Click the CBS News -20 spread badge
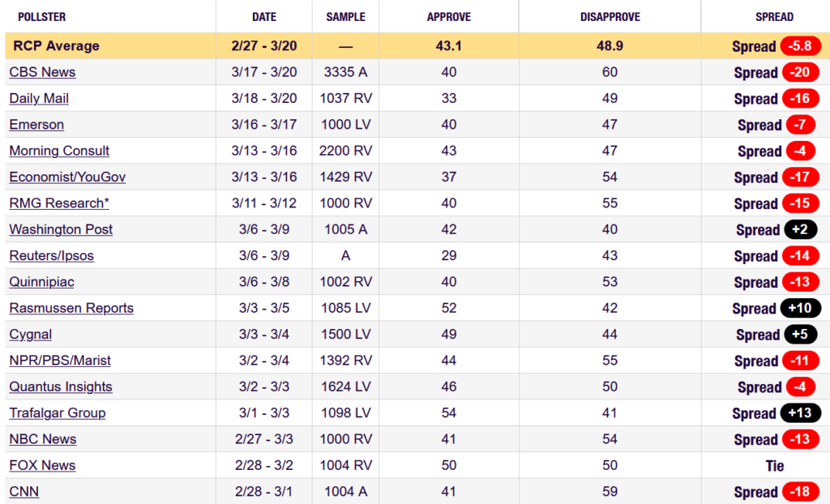Image resolution: width=830 pixels, height=504 pixels. (800, 72)
